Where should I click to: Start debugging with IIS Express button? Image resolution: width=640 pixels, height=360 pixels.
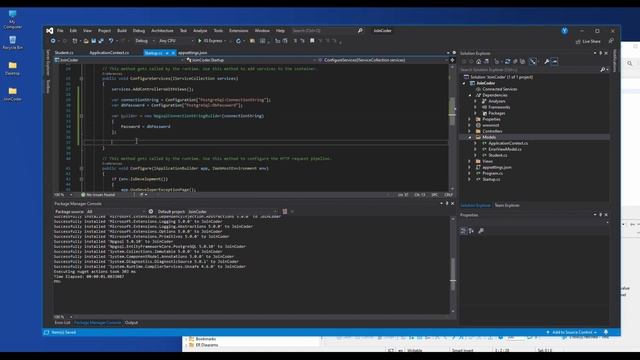[211, 41]
